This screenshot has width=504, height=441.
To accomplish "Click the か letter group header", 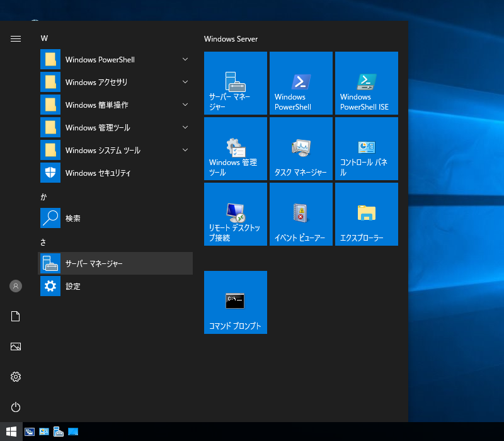I will (43, 197).
